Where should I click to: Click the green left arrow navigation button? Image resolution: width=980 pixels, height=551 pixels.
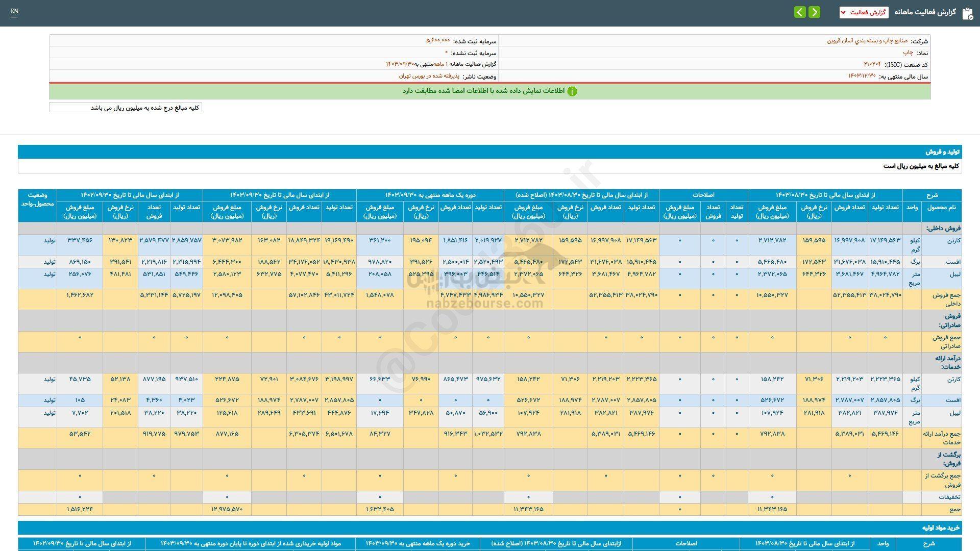click(800, 12)
